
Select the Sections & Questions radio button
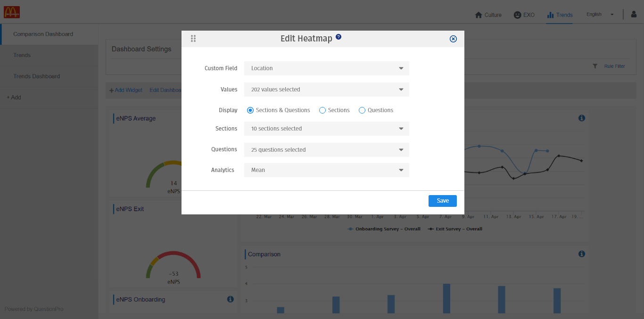[250, 110]
